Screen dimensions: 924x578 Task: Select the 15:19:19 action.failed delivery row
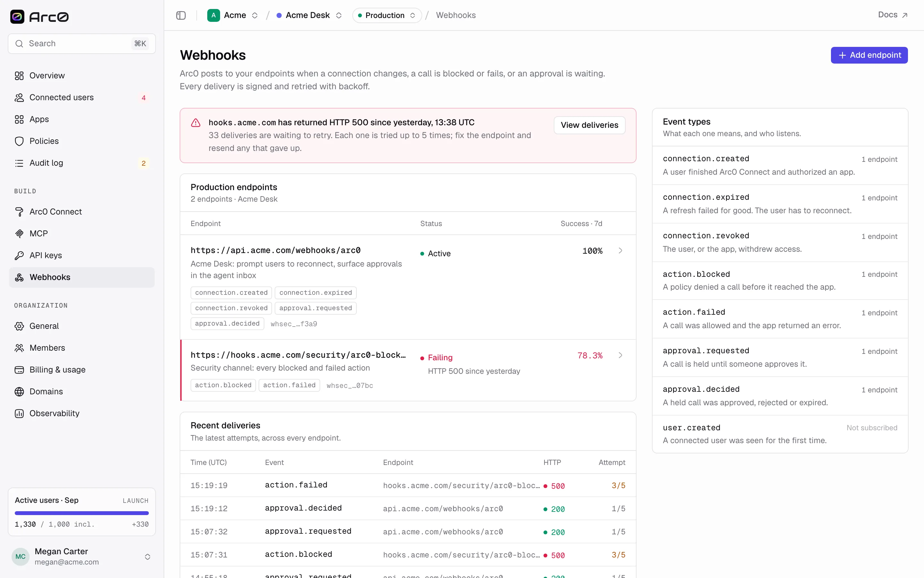point(408,486)
